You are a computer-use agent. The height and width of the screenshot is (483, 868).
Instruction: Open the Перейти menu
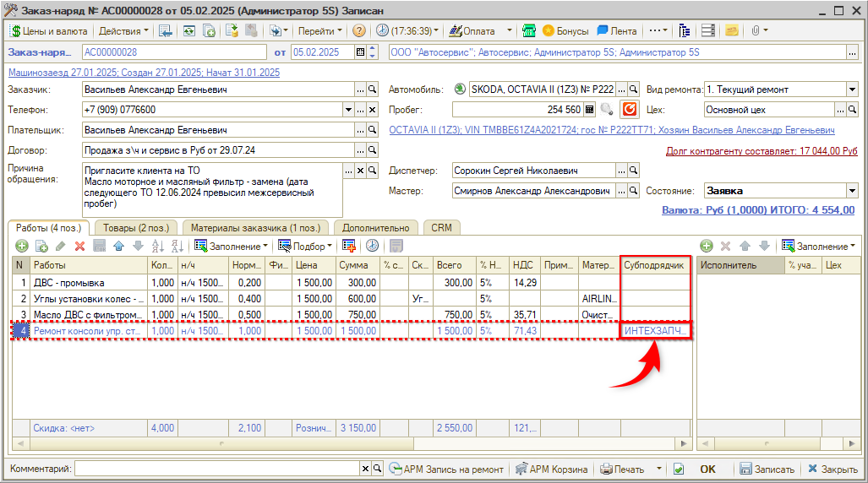(319, 30)
